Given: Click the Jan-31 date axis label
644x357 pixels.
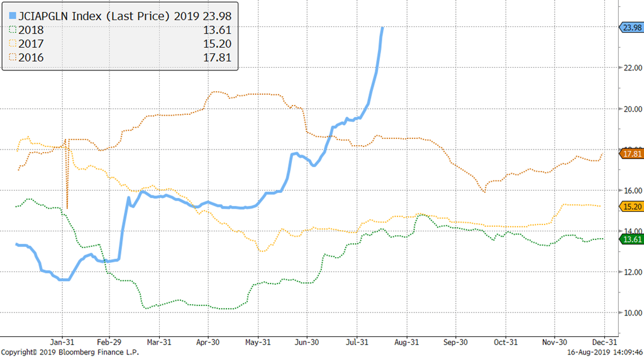Looking at the screenshot, I should tap(63, 343).
